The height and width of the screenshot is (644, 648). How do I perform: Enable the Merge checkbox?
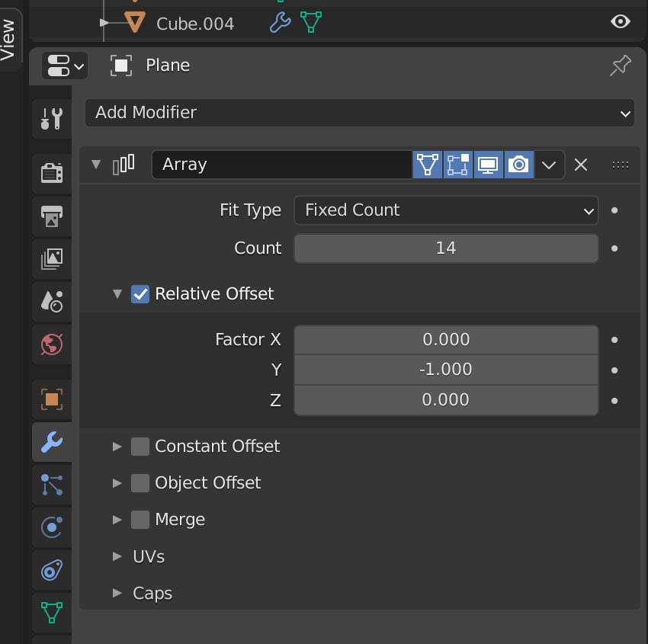(140, 520)
